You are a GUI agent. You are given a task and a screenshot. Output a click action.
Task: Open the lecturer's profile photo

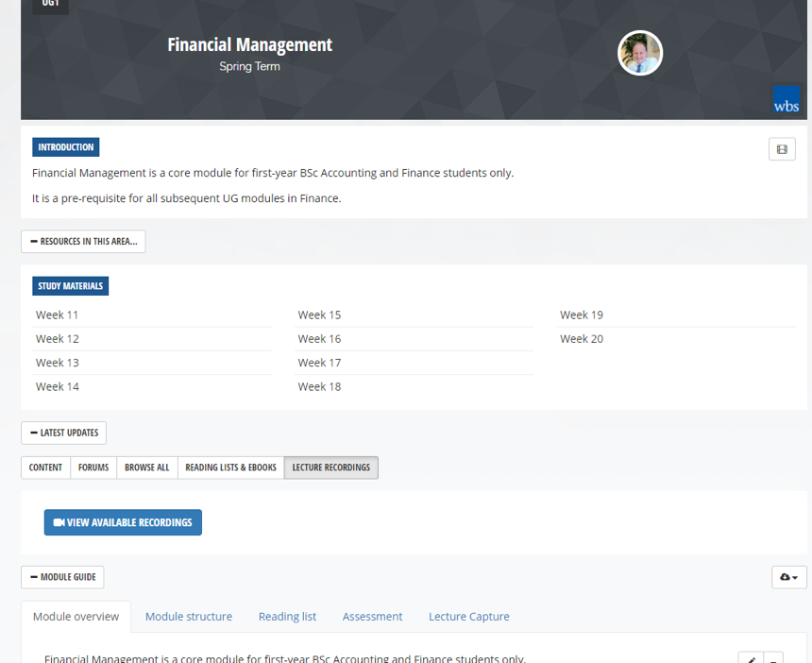point(640,53)
